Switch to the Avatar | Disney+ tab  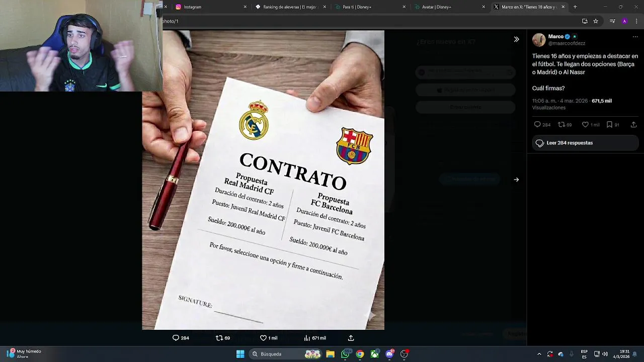coord(449,7)
